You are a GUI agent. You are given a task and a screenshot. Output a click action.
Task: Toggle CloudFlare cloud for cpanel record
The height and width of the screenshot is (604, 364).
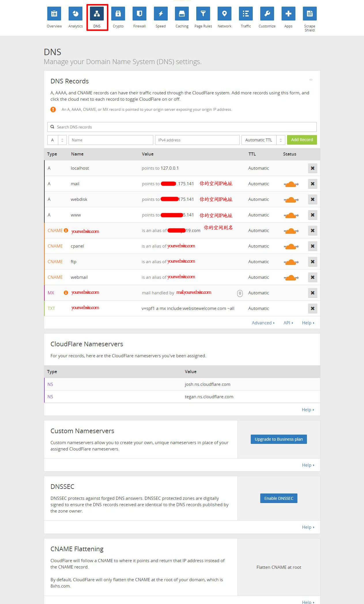[291, 246]
